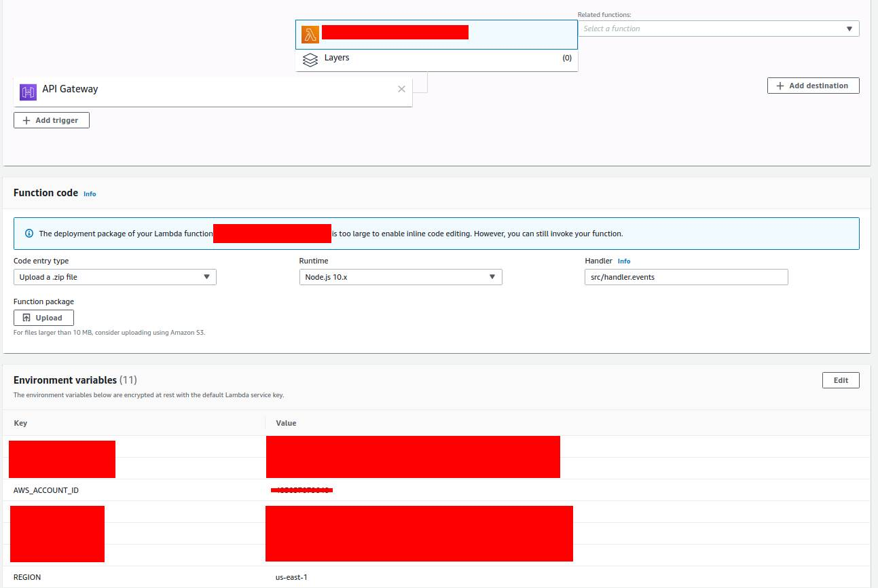Open the Info link beside Function code

(x=90, y=194)
